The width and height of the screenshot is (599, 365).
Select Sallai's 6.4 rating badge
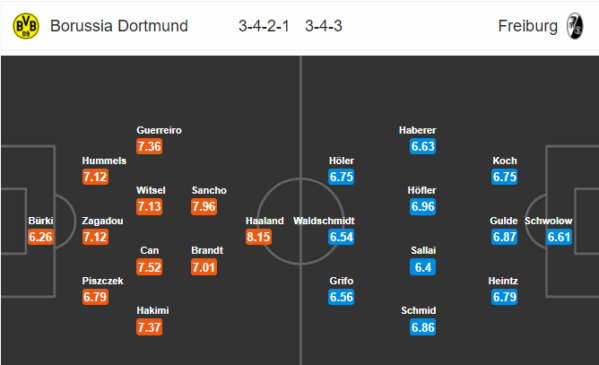423,267
